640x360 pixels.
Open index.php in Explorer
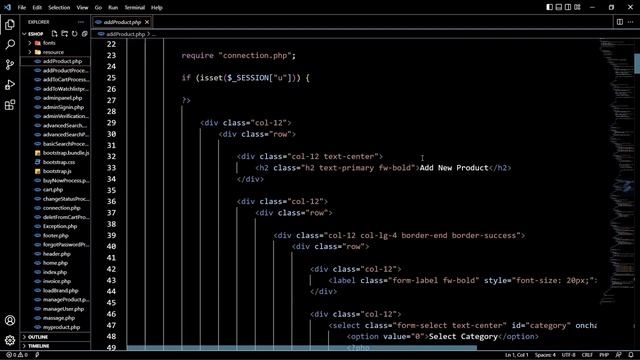(x=56, y=272)
